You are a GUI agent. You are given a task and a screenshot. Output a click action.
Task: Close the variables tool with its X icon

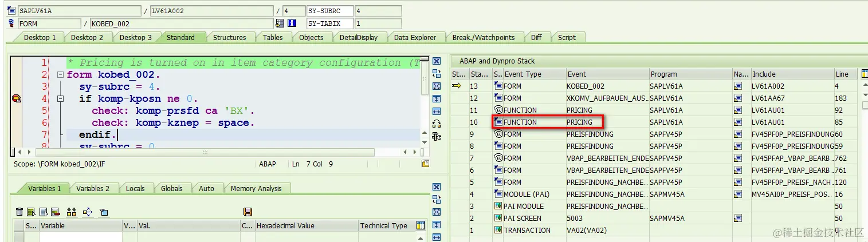437,187
